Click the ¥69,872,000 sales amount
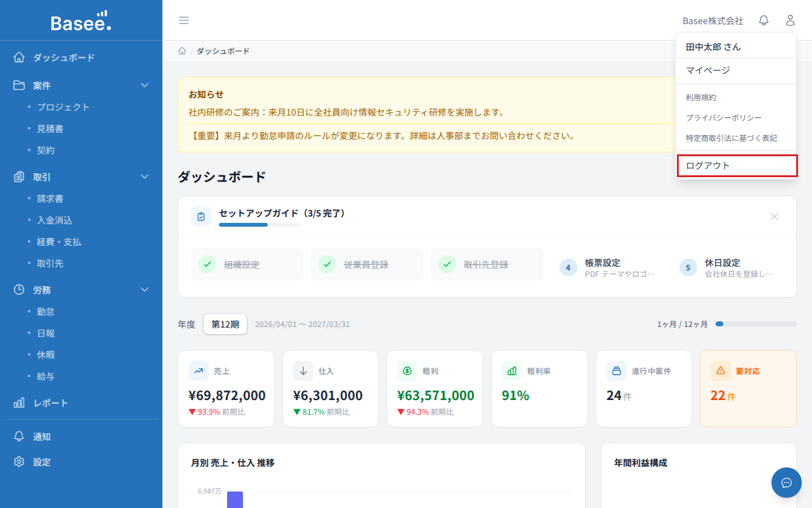 [x=227, y=396]
